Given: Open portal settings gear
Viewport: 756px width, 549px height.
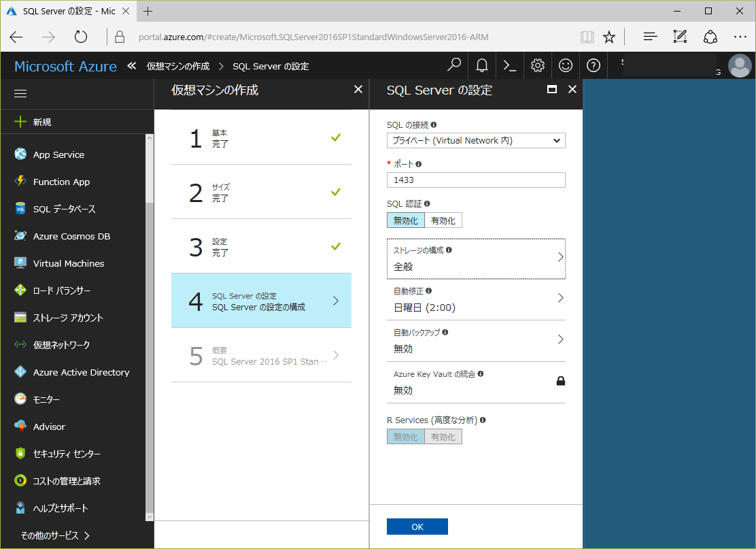Looking at the screenshot, I should pyautogui.click(x=538, y=65).
